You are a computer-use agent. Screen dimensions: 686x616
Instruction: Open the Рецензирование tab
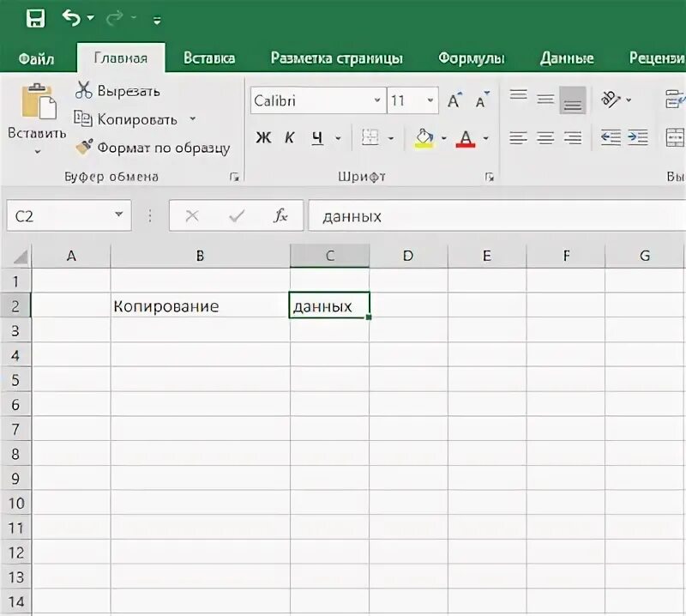657,57
